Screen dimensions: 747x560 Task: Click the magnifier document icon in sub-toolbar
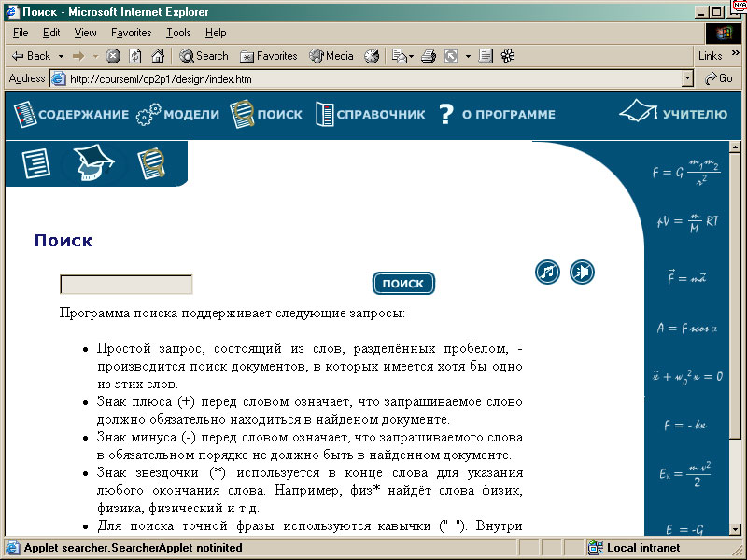pos(150,163)
